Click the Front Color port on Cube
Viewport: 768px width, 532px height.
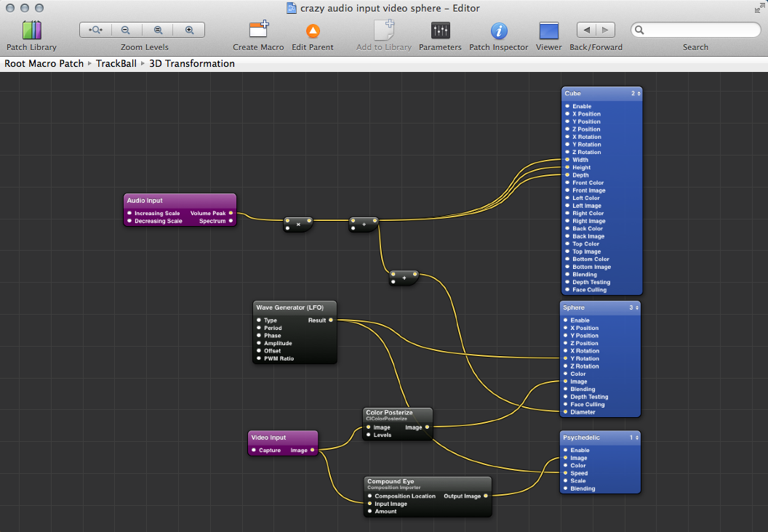tap(567, 183)
